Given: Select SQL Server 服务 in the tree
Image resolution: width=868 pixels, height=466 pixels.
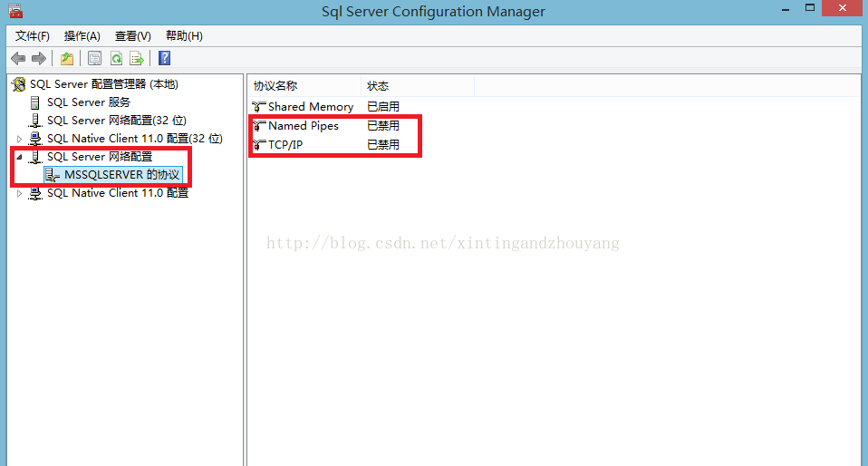Looking at the screenshot, I should pos(89,102).
